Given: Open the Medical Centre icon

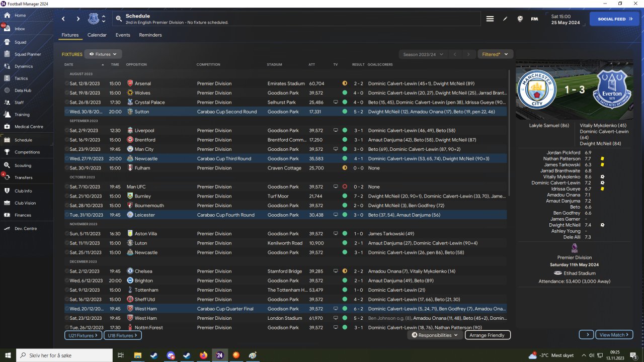Looking at the screenshot, I should pos(7,127).
